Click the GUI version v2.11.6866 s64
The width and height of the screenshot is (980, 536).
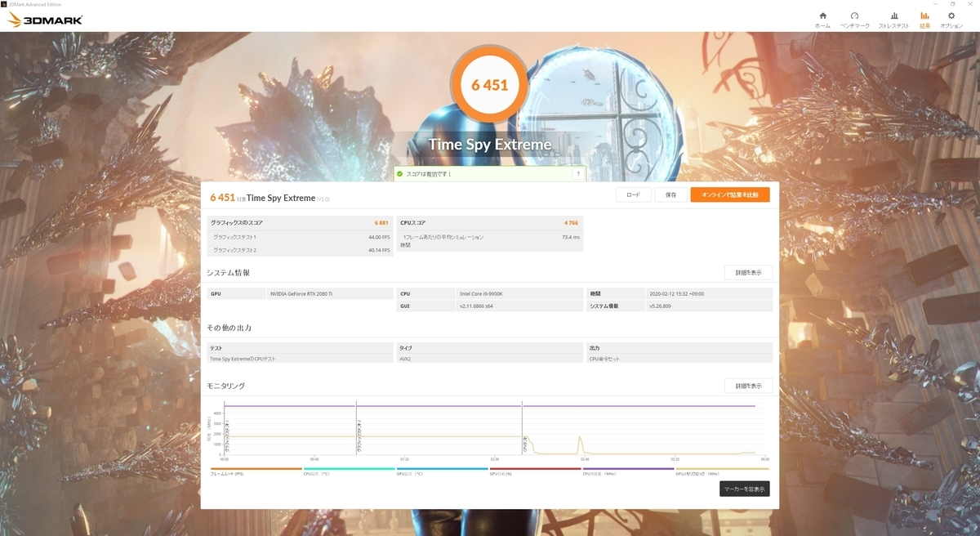519,306
